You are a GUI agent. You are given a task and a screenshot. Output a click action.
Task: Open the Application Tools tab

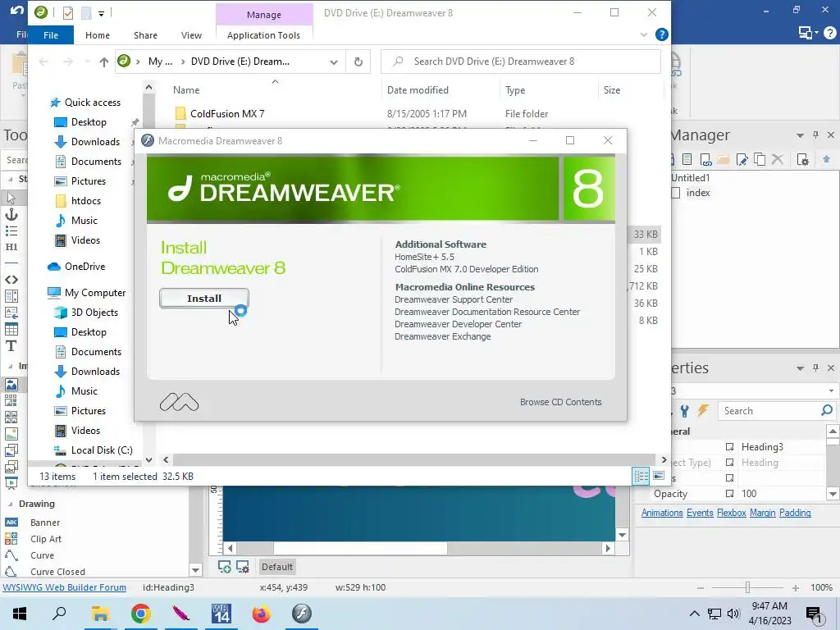263,34
